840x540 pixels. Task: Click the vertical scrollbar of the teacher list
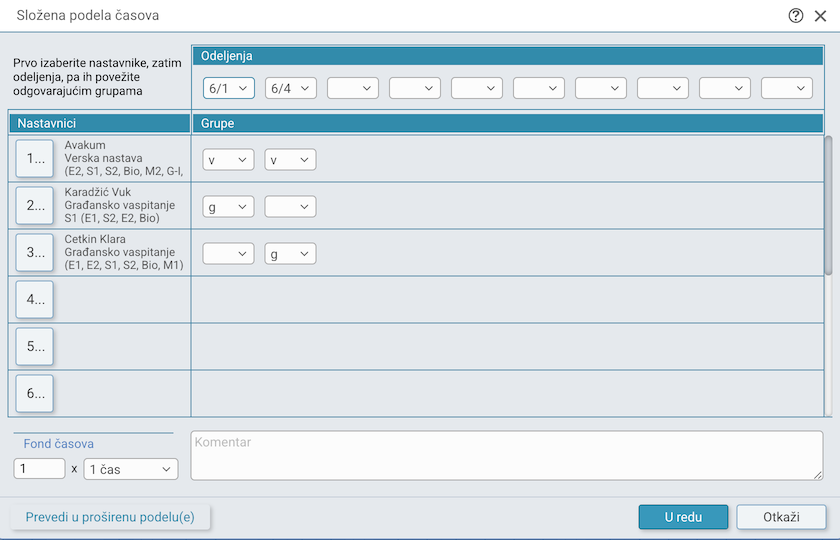(828, 206)
